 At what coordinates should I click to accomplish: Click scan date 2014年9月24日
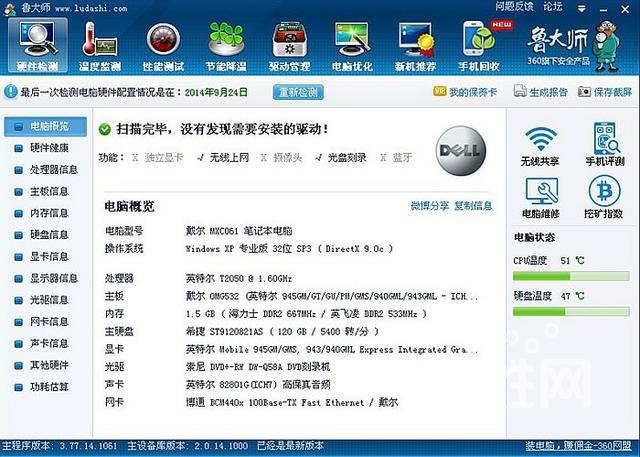pos(216,92)
